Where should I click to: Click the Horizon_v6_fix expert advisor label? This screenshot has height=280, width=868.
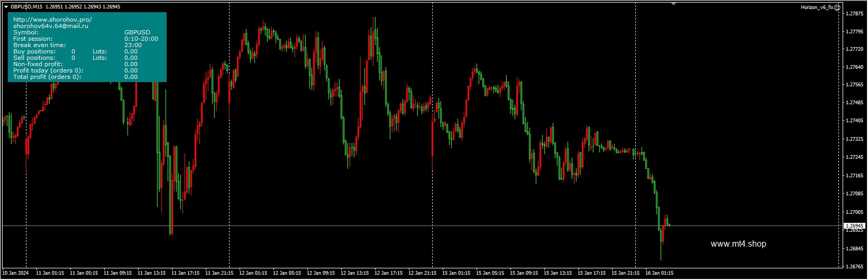pyautogui.click(x=817, y=7)
